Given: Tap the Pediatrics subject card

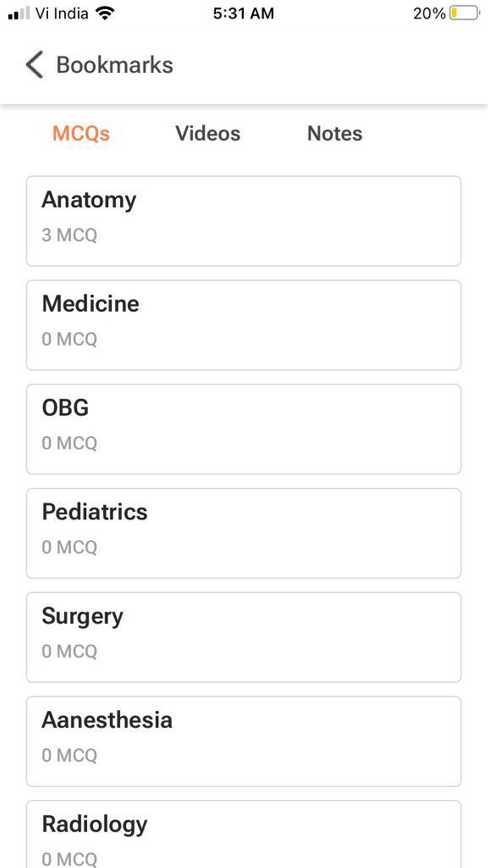Looking at the screenshot, I should tap(244, 533).
